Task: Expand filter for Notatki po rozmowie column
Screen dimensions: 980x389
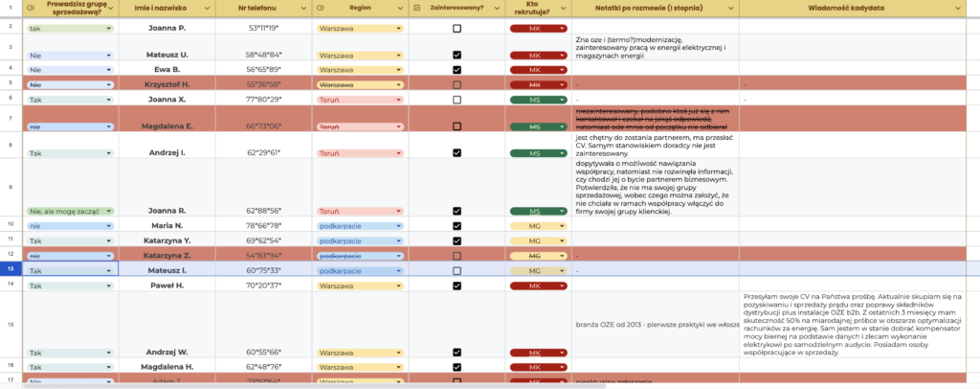Action: pyautogui.click(x=732, y=8)
